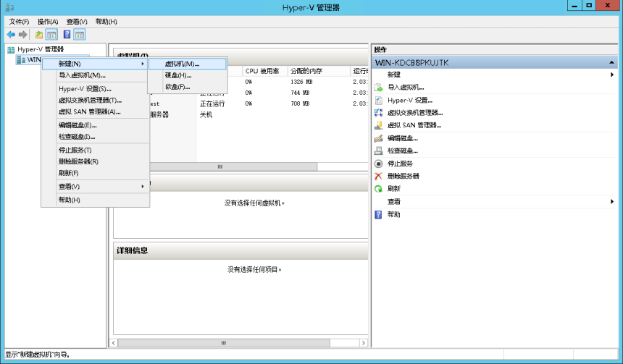
Task: Click the 744 MB memory cell
Action: (x=300, y=93)
